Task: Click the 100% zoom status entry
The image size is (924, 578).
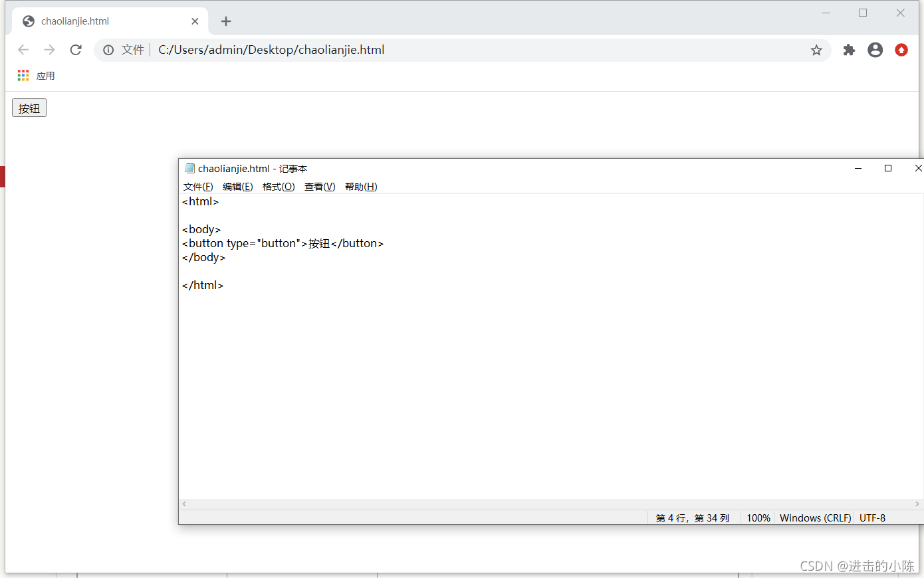Action: tap(758, 518)
